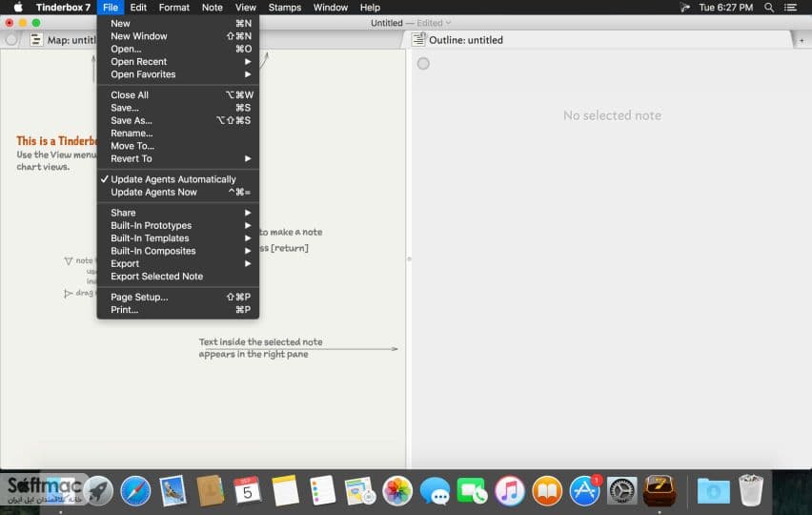Open System Preferences from the Dock
The height and width of the screenshot is (515, 812).
[622, 490]
